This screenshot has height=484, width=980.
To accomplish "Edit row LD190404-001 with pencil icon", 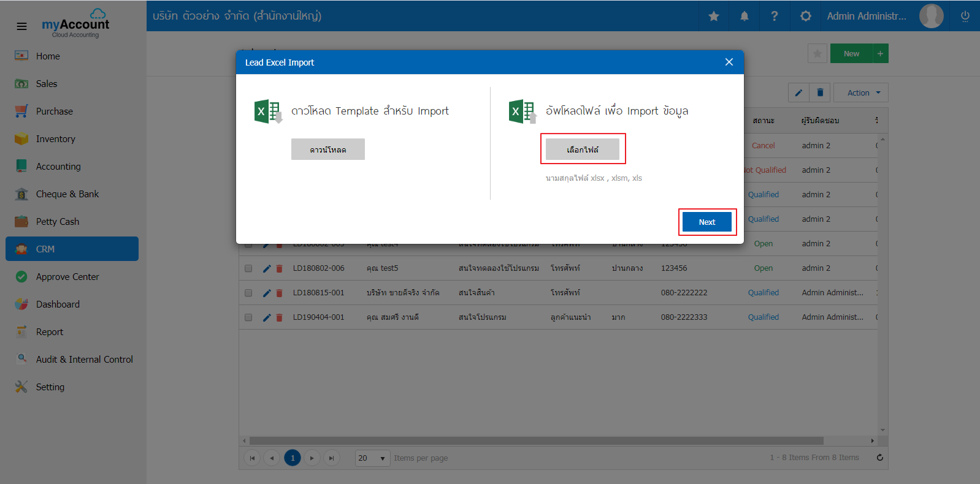I will click(266, 317).
